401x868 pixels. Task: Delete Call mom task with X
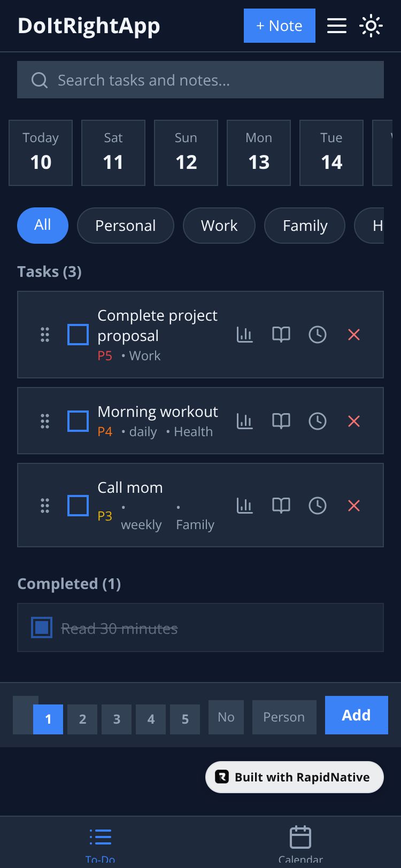[354, 505]
